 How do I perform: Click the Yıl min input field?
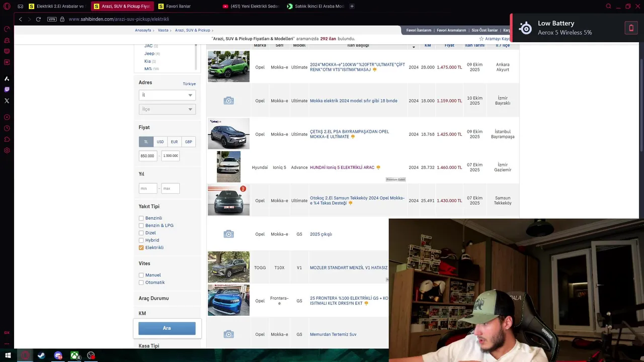click(148, 189)
